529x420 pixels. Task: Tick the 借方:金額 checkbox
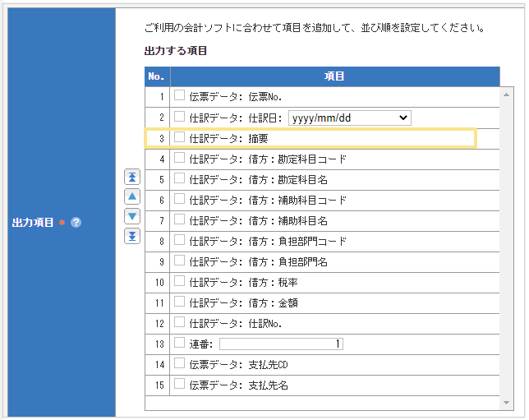click(x=180, y=302)
